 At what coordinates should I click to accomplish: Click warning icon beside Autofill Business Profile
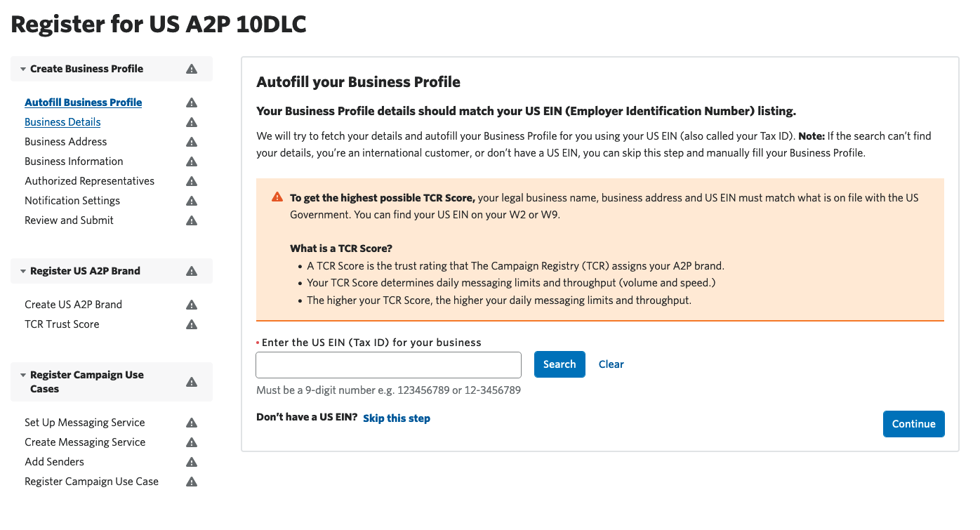click(191, 102)
